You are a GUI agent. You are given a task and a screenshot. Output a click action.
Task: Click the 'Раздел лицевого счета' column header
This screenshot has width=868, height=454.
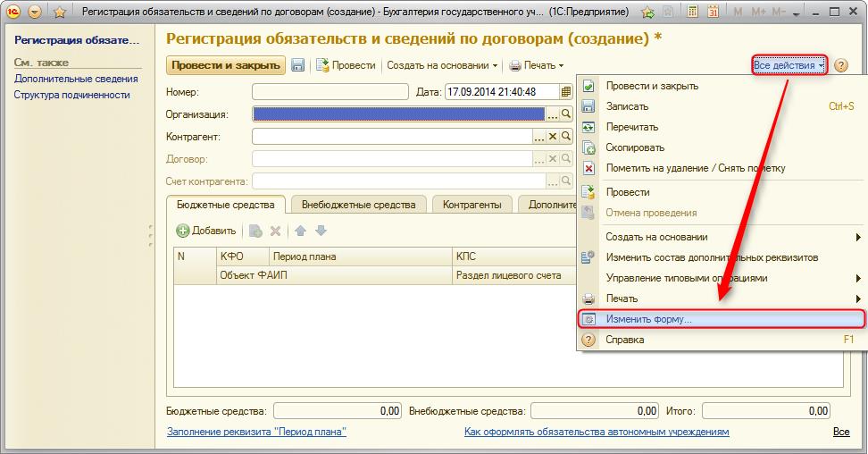click(515, 275)
